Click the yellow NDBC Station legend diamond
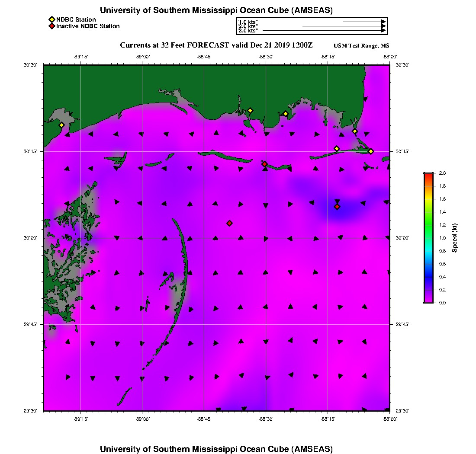 pyautogui.click(x=51, y=19)
